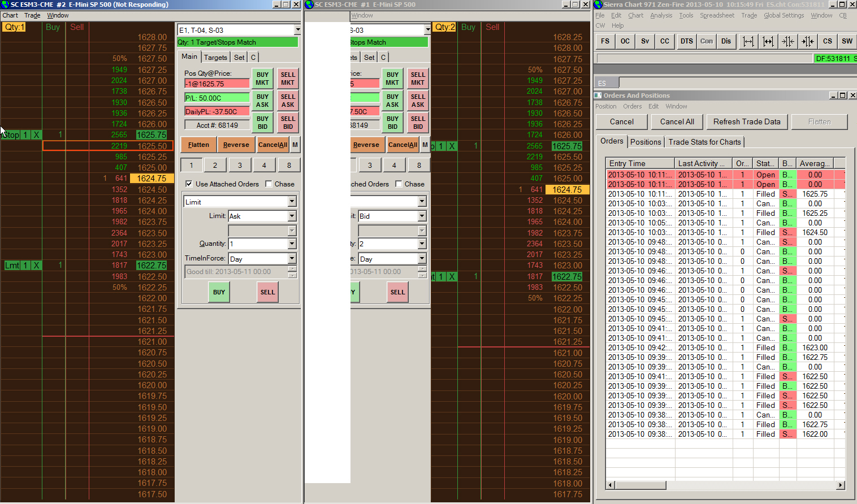Click the Flatten button in #2 window

(x=198, y=145)
